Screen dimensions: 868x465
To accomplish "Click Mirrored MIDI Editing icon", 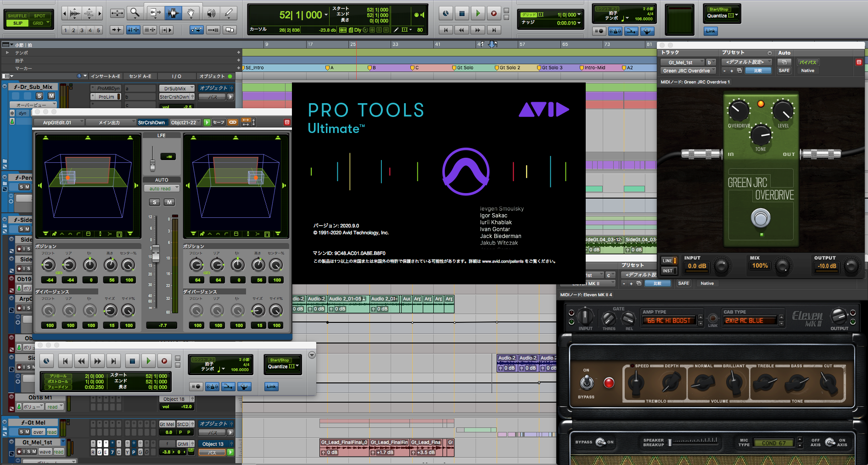I will point(213,30).
